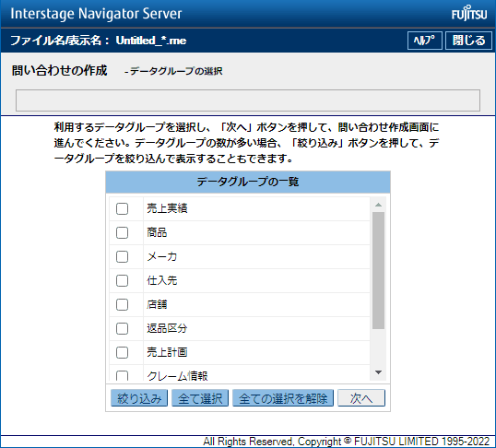Click the 商品 row label
This screenshot has width=496, height=448.
157,232
